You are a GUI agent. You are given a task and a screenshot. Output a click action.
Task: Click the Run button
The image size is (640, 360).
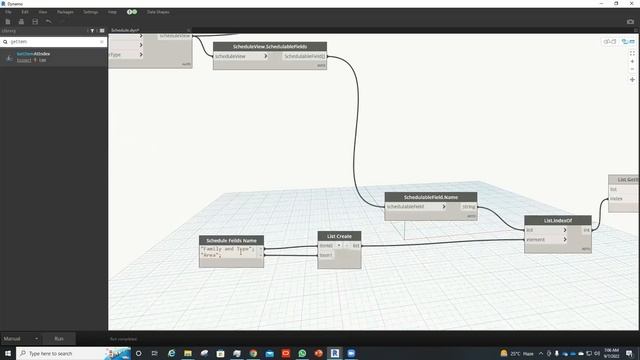(x=59, y=339)
